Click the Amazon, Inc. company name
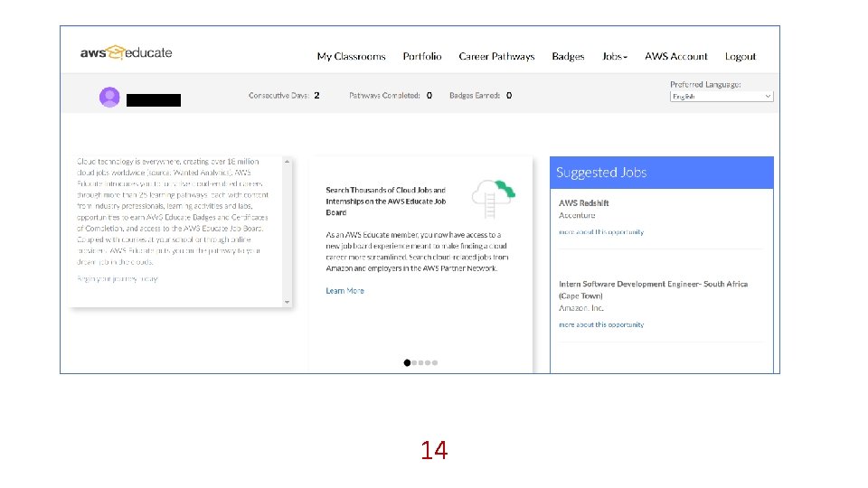This screenshot has height=488, width=868. 580,308
